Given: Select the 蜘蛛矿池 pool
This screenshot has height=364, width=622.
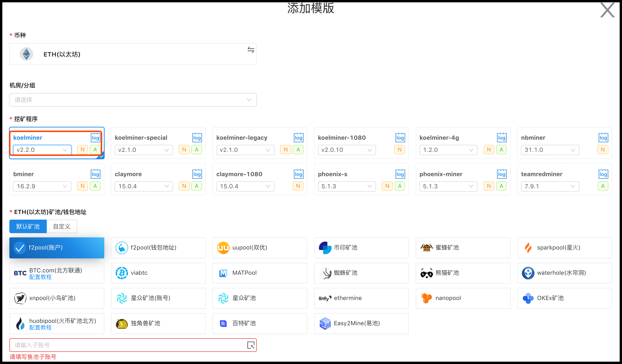Looking at the screenshot, I should tap(361, 273).
